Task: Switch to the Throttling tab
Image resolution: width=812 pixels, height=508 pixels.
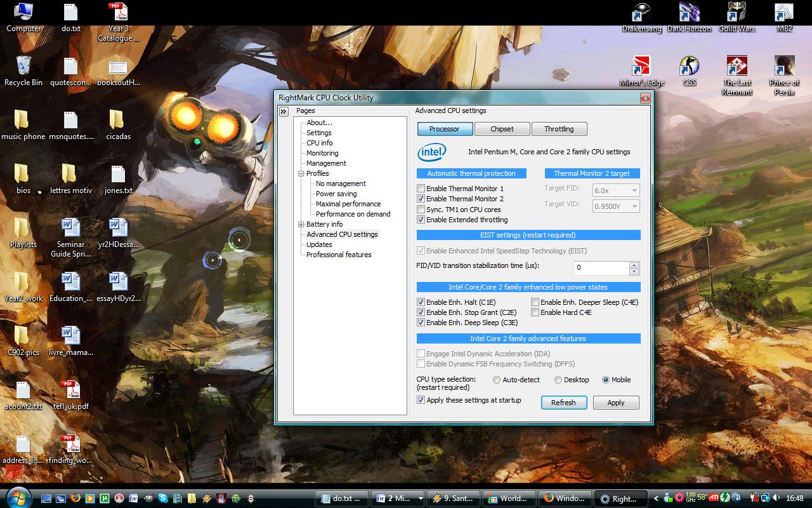Action: point(560,129)
